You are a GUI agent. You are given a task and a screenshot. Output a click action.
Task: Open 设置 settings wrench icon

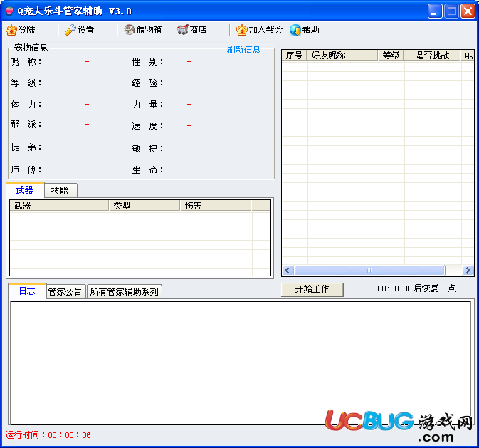pyautogui.click(x=70, y=30)
